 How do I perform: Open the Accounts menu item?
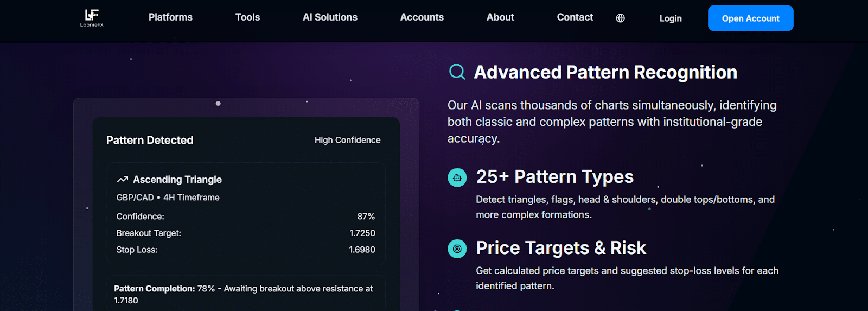tap(422, 17)
